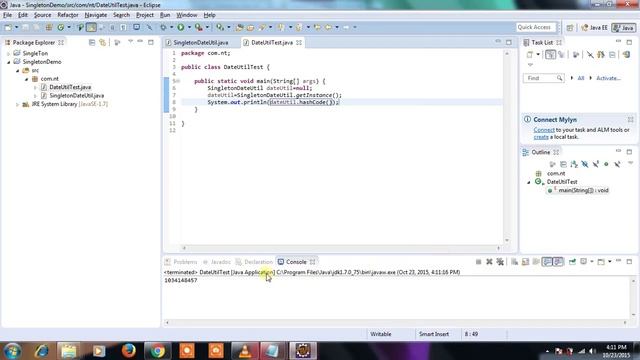Click the Terminate square icon in Console
This screenshot has width=640, height=360.
pos(478,262)
